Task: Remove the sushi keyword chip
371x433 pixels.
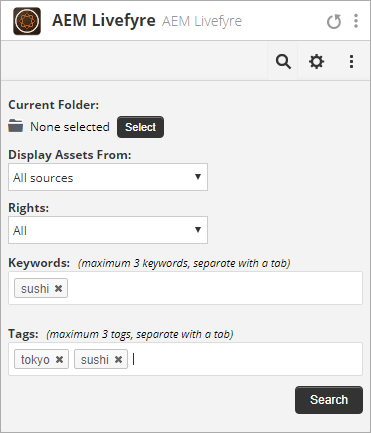Action: click(58, 288)
